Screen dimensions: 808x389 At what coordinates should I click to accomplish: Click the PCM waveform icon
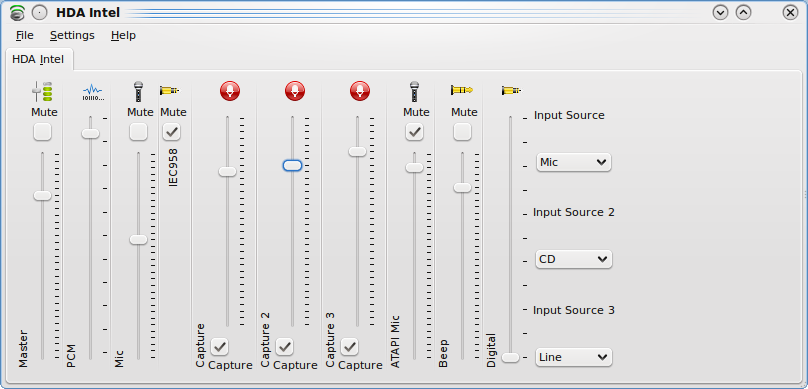click(x=93, y=91)
